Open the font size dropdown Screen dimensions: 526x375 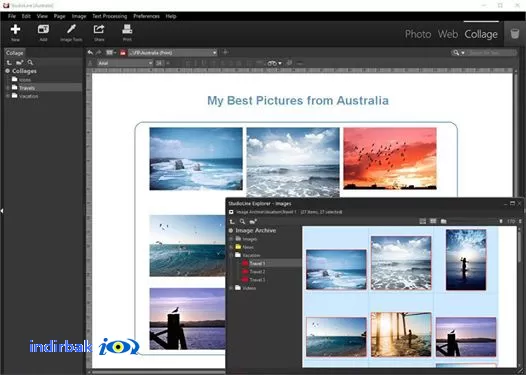168,63
